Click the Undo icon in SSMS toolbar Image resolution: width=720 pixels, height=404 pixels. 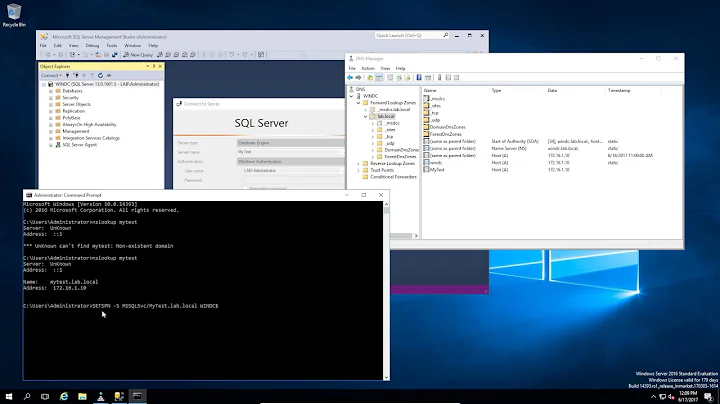tap(232, 55)
